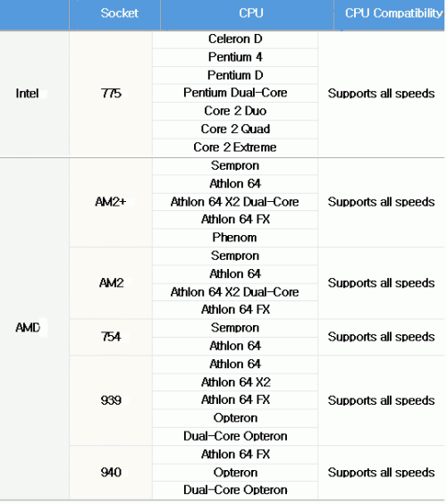Click the AM2+ socket cell
Viewport: 447px width, 504px height.
click(x=111, y=202)
